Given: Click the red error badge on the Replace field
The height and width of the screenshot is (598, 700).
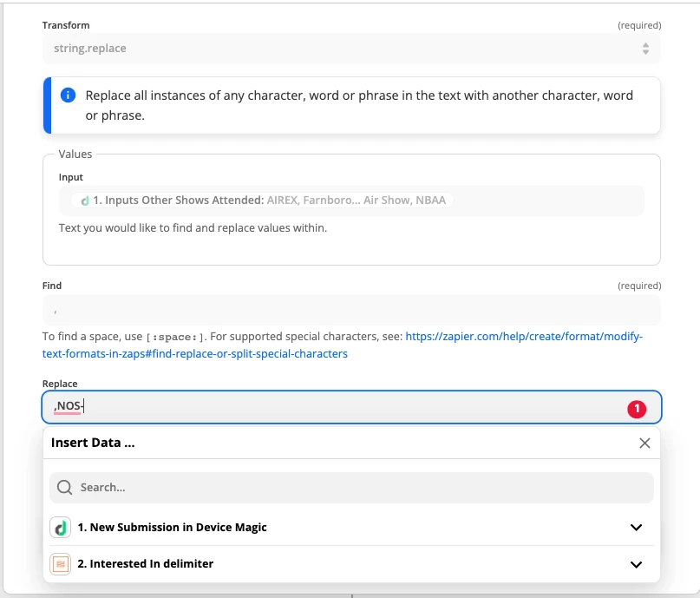Looking at the screenshot, I should (x=638, y=408).
